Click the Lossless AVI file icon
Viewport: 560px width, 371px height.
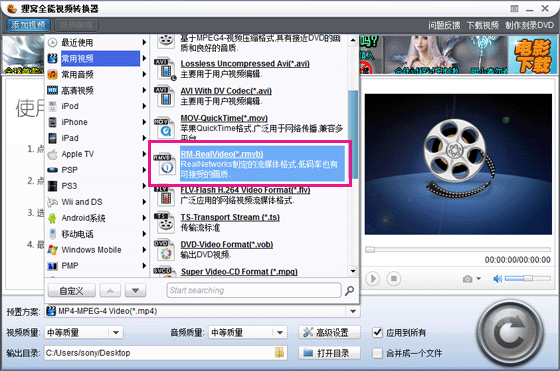tap(165, 69)
